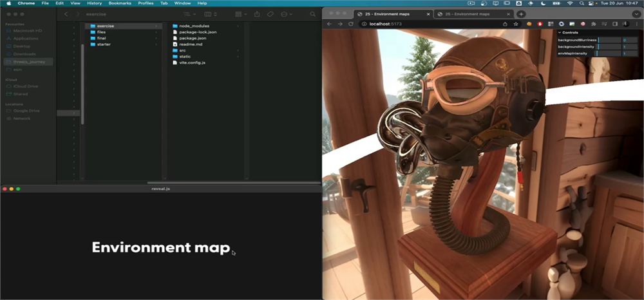Open a new Chrome tab

521,14
